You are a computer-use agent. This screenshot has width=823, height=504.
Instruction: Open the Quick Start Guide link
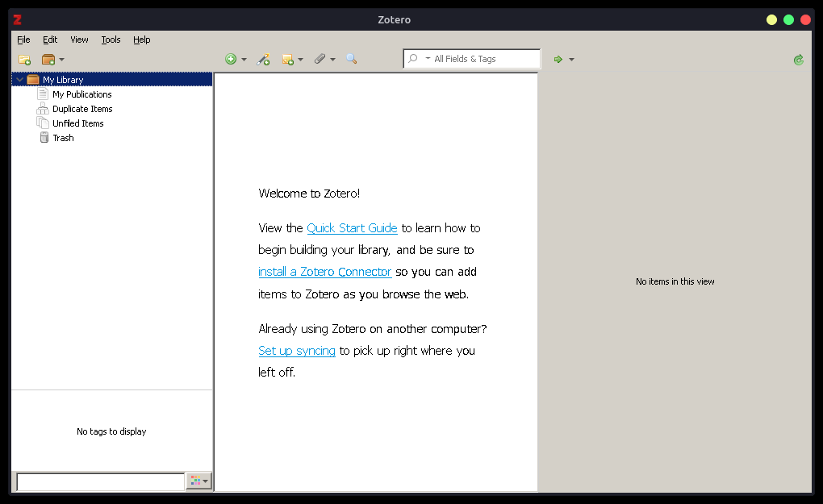(352, 228)
